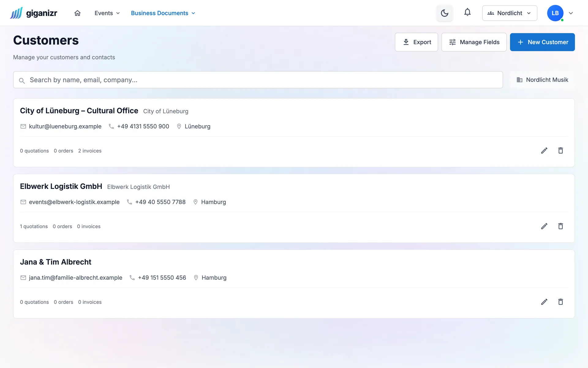Click email kultur@lueneburg.example
Screen dimensions: 588x368
[65, 126]
